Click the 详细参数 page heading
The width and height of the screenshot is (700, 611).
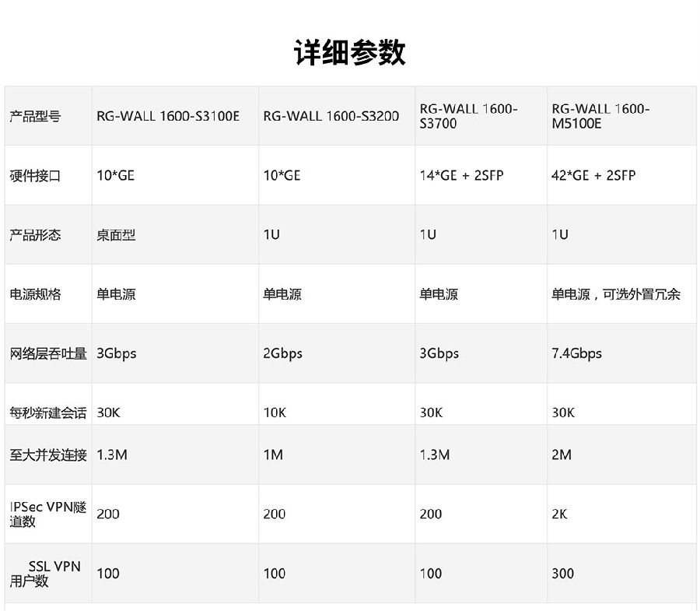pos(349,53)
